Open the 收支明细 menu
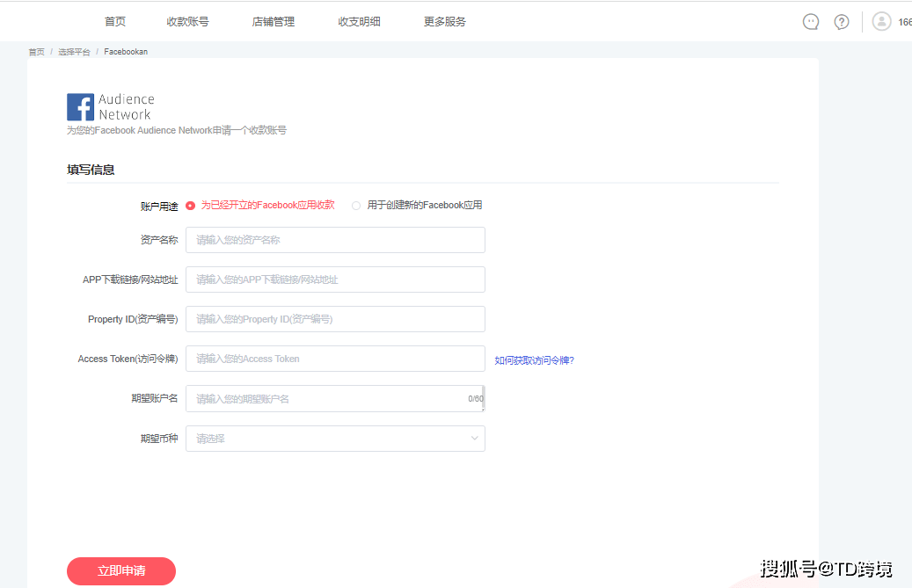912x588 pixels. (359, 21)
